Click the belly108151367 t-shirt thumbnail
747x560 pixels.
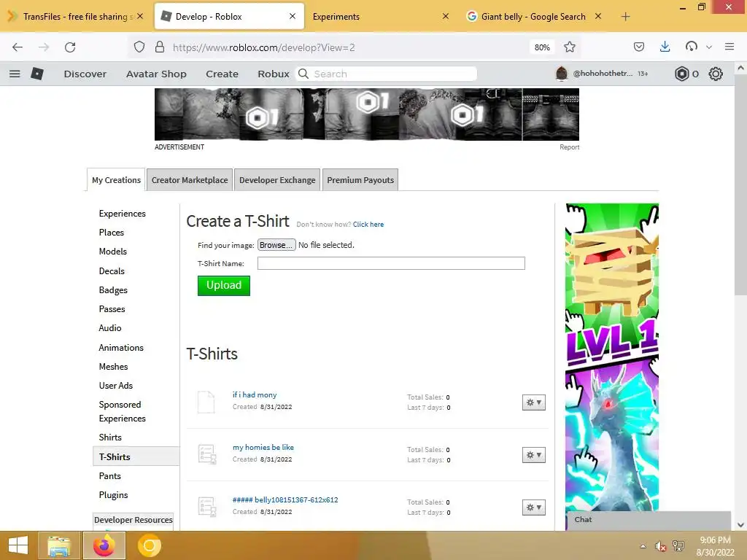[x=206, y=507]
